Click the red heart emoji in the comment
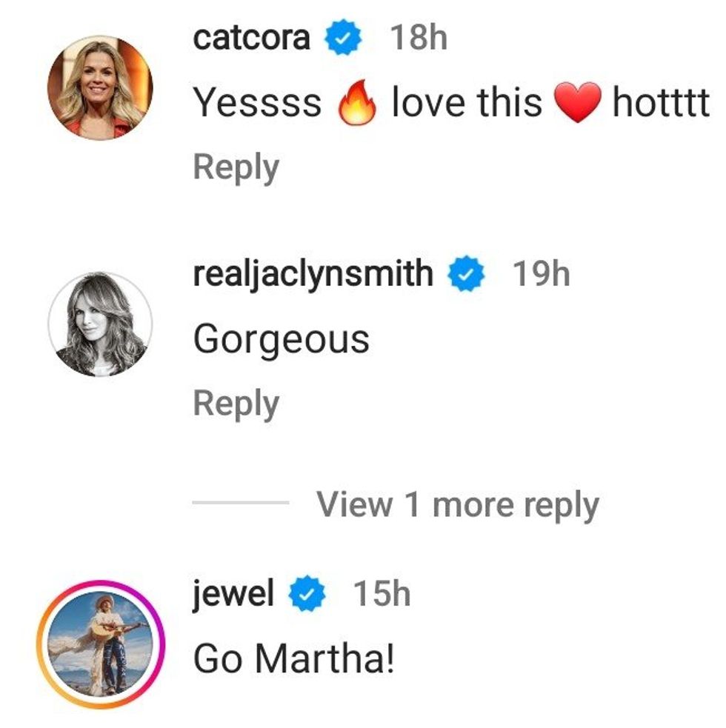This screenshot has width=726, height=728. pos(577,104)
